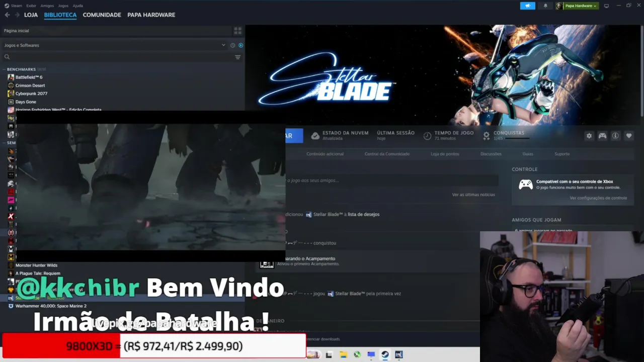Click the Steam icon in the taskbar
This screenshot has width=644, height=362.
click(x=385, y=354)
